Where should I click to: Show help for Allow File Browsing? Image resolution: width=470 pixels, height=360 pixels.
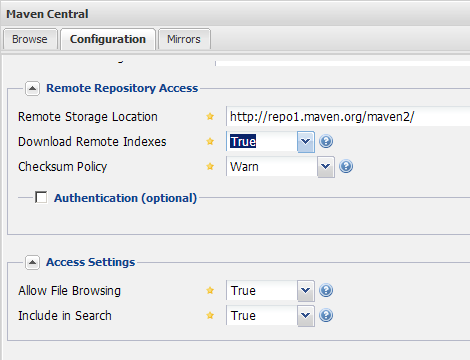tap(326, 290)
